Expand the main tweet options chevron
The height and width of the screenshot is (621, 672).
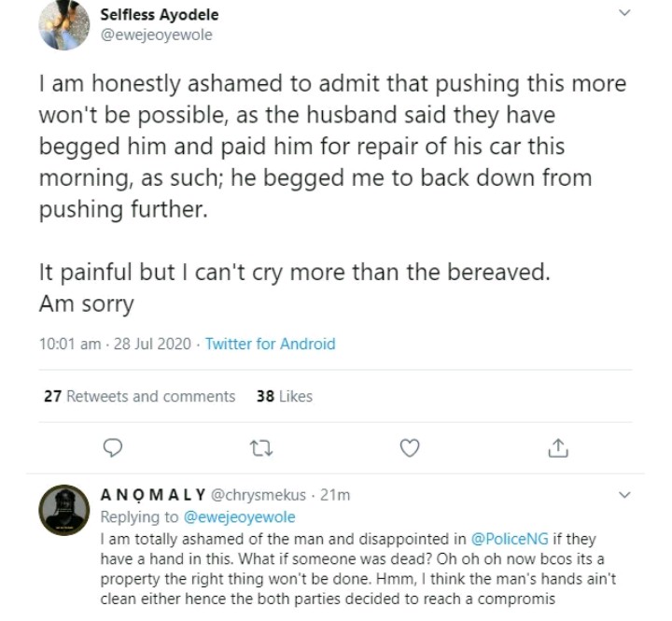click(625, 13)
